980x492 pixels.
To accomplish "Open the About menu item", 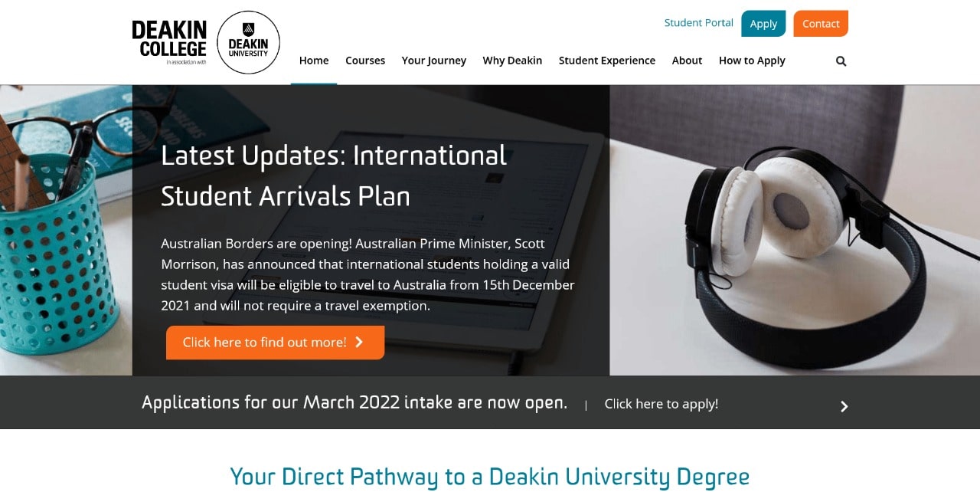I will pos(687,61).
